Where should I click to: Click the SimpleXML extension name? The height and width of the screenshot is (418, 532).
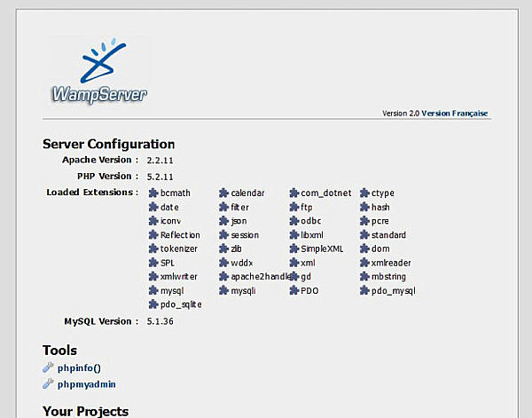[x=322, y=248]
